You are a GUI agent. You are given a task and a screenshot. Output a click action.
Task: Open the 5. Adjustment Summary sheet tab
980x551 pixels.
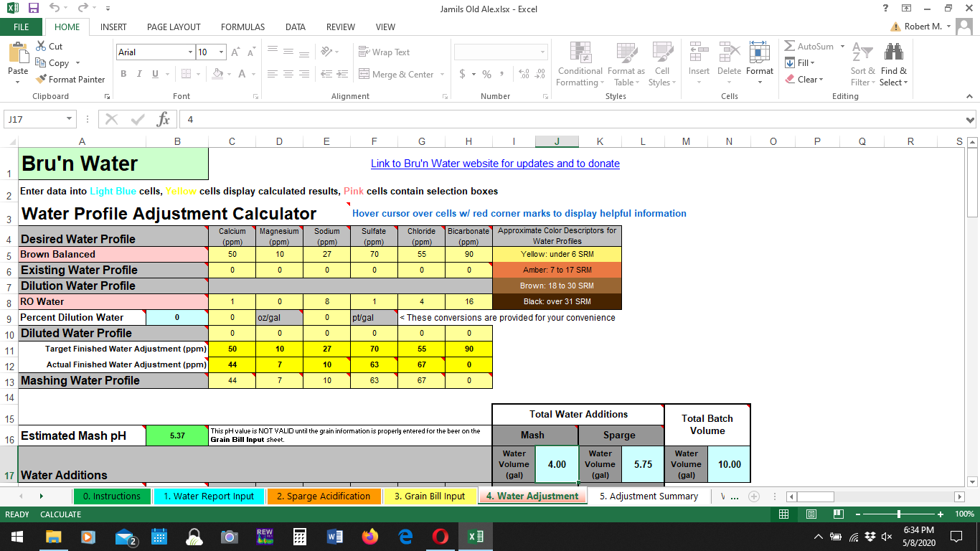(x=649, y=496)
